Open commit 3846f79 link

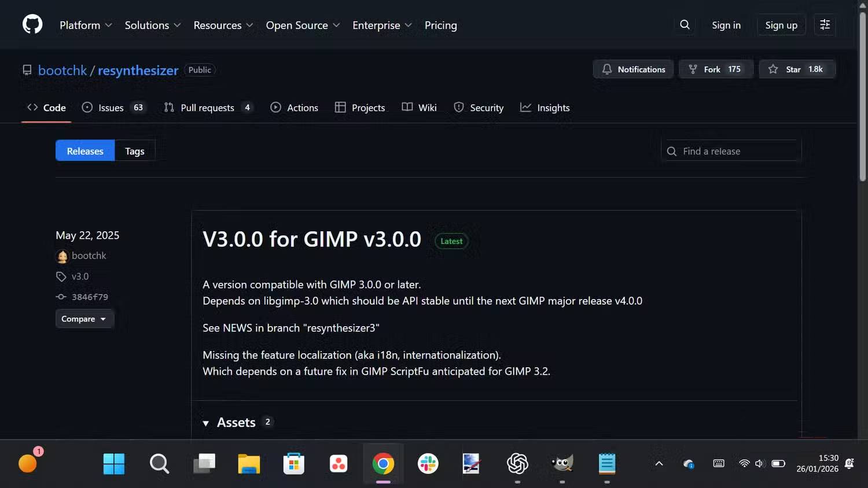89,297
